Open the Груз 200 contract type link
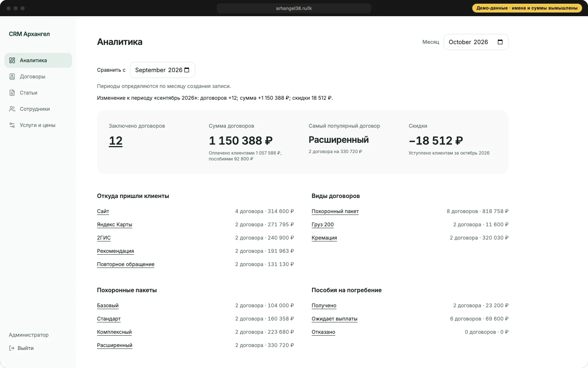588x368 pixels. [x=323, y=224]
